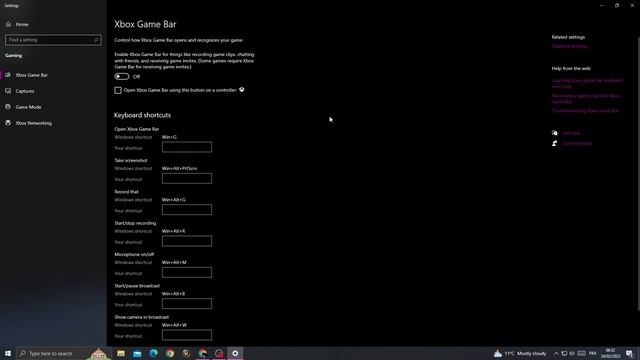This screenshot has width=640, height=360.
Task: Open the notification center icon
Action: (629, 353)
